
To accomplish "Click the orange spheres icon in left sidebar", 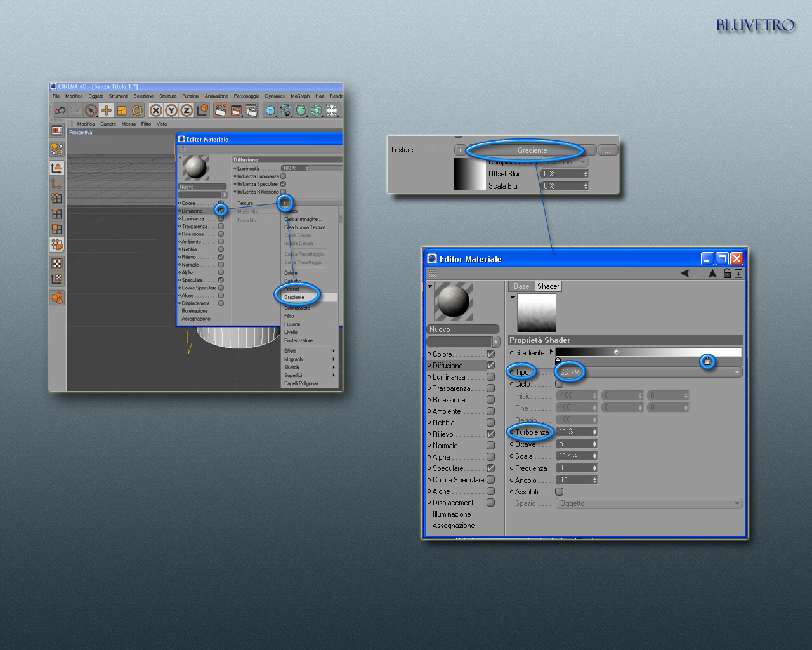I will tap(57, 298).
